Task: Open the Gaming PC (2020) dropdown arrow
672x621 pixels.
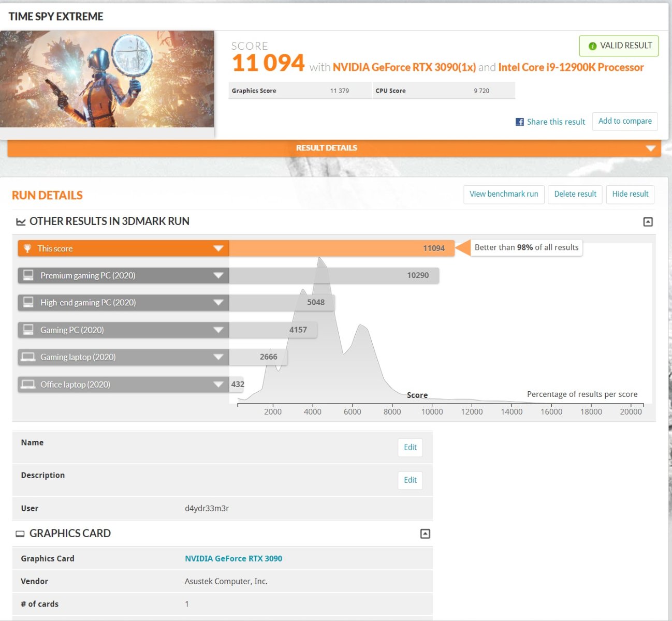Action: point(218,330)
